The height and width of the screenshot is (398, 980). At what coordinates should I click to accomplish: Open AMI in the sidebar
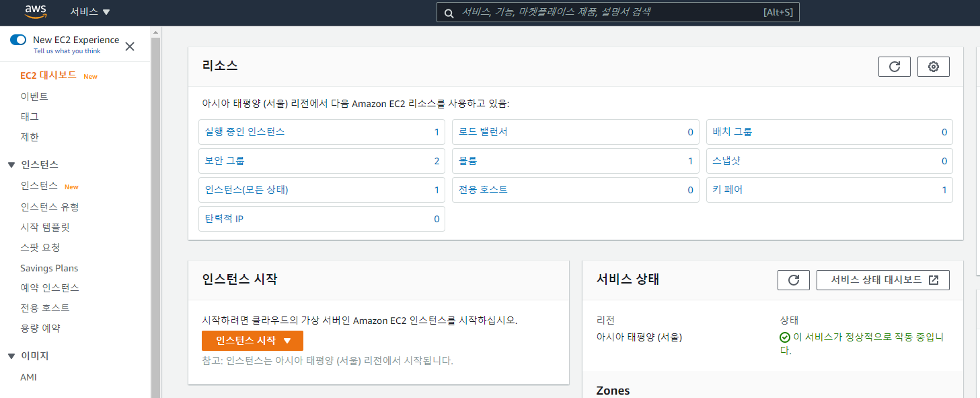point(28,377)
